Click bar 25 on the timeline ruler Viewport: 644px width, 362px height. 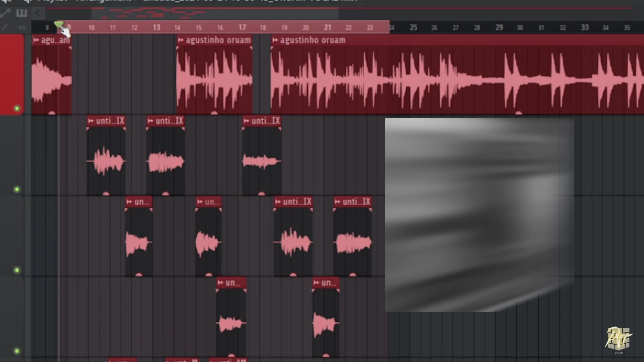tap(413, 28)
